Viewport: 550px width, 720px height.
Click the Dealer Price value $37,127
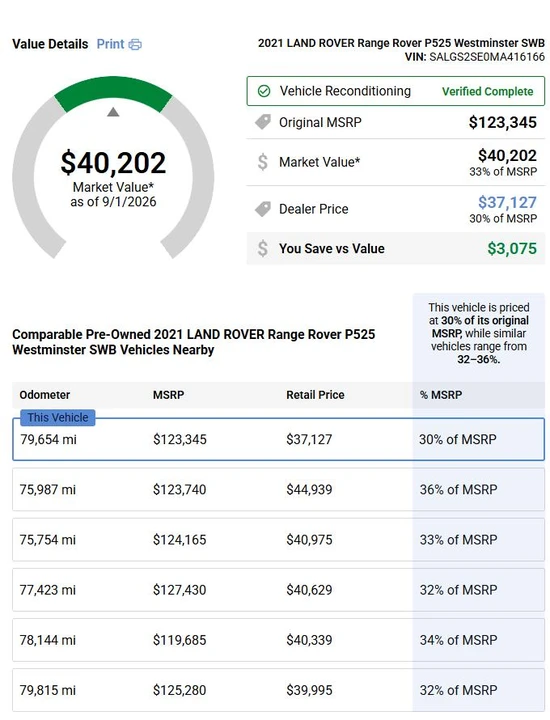coord(507,202)
